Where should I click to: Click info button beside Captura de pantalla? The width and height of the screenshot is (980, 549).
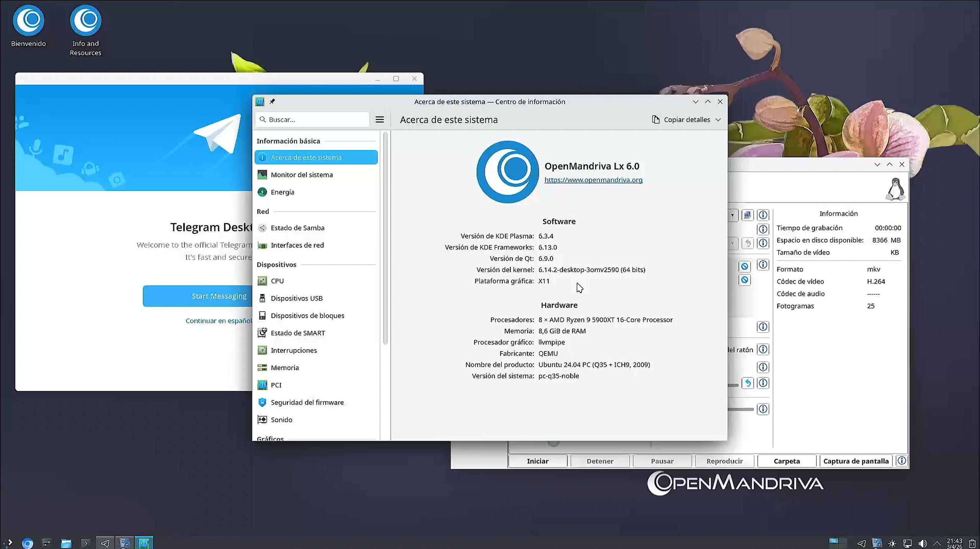pos(902,461)
